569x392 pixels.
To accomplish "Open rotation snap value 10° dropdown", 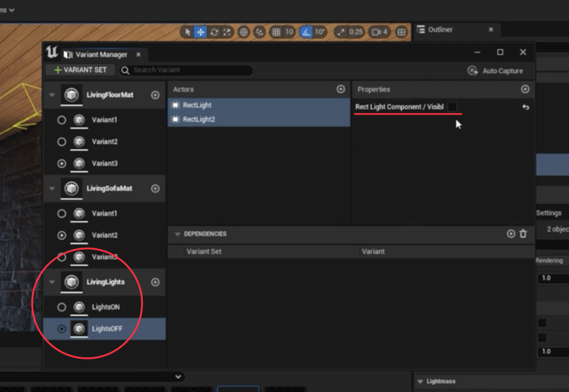I will tap(320, 32).
